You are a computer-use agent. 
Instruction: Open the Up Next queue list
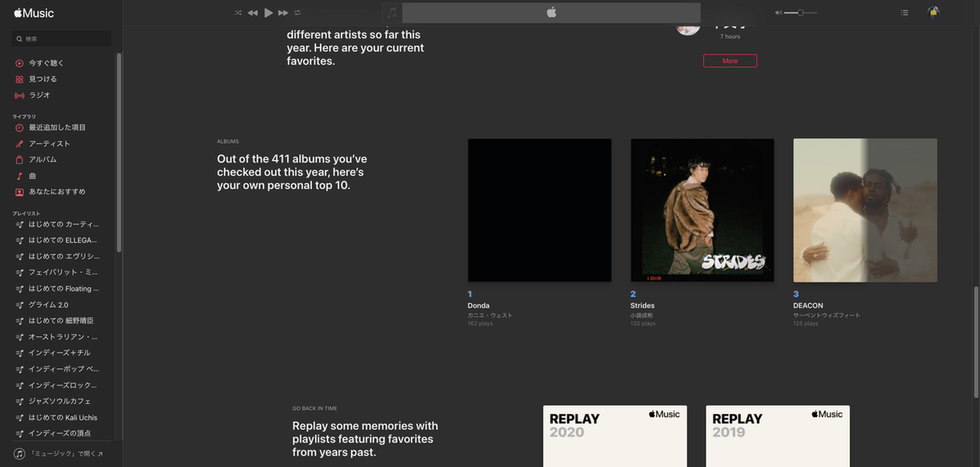904,13
